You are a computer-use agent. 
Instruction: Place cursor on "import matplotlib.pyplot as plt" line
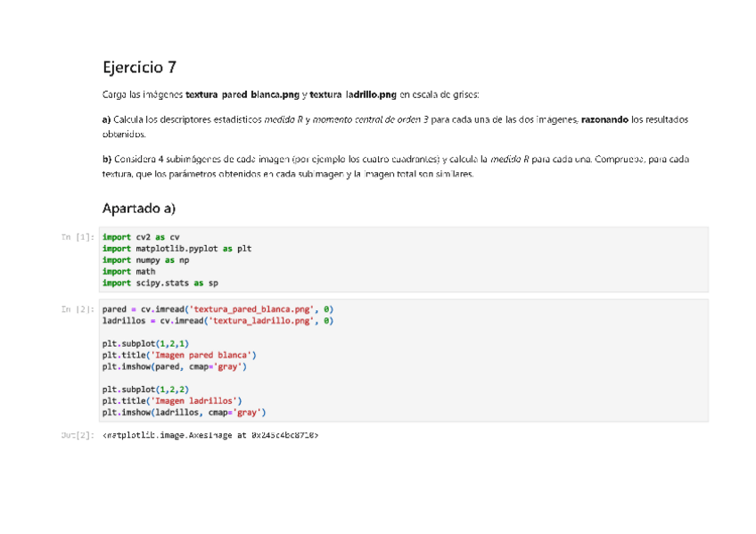tap(177, 249)
